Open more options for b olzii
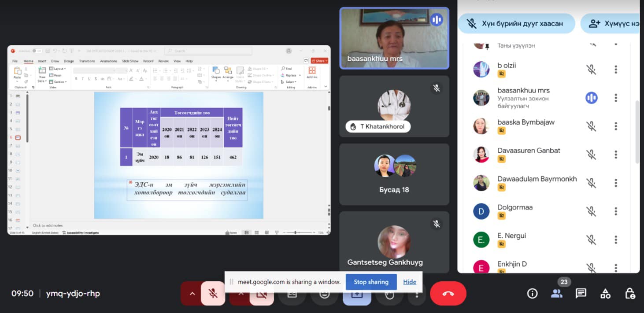This screenshot has height=313, width=644. pos(616,70)
